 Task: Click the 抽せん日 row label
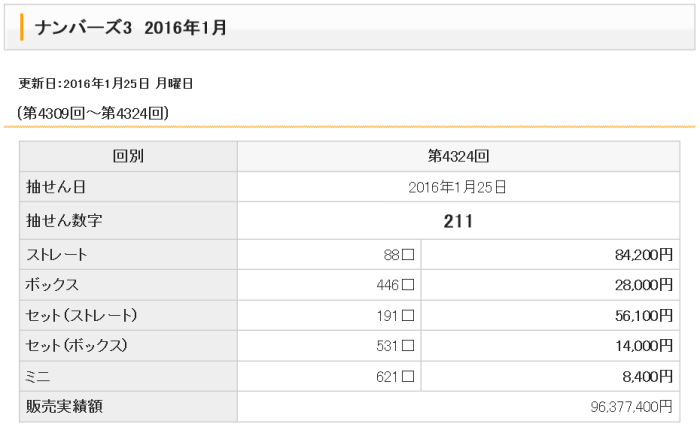click(x=50, y=187)
